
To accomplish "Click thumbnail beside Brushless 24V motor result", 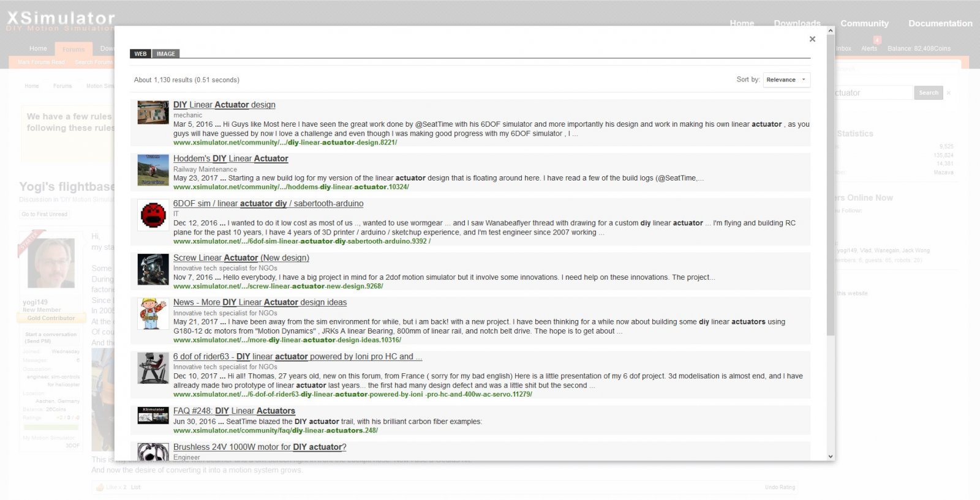I will 153,452.
